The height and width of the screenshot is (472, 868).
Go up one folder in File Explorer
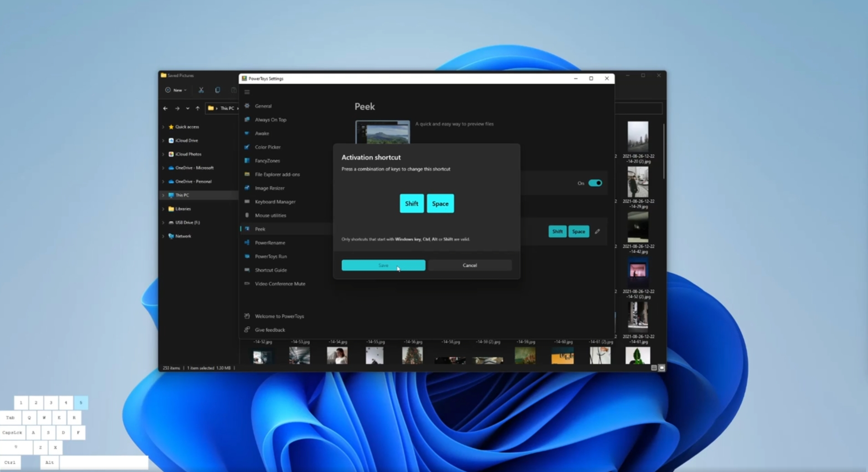pyautogui.click(x=198, y=108)
